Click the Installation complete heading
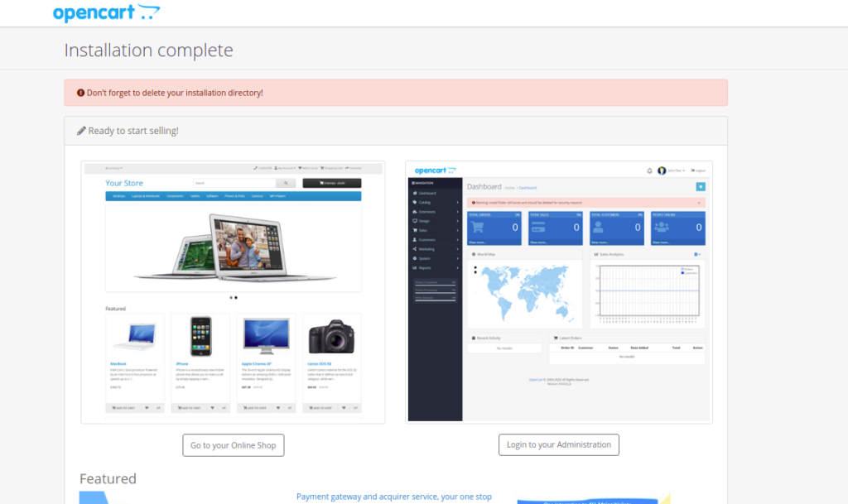Image resolution: width=848 pixels, height=504 pixels. (149, 50)
